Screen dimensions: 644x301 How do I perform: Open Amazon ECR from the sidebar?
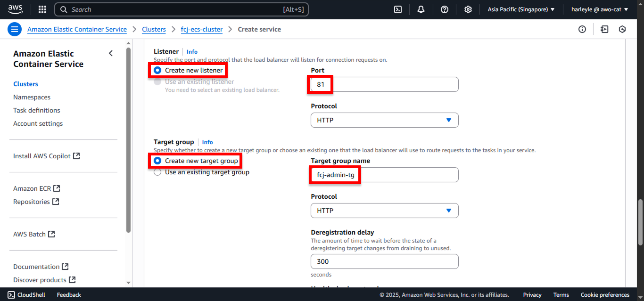[x=32, y=188]
